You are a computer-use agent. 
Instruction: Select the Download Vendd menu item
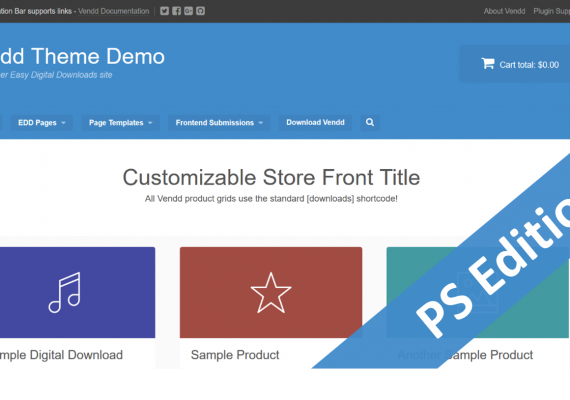pos(315,122)
